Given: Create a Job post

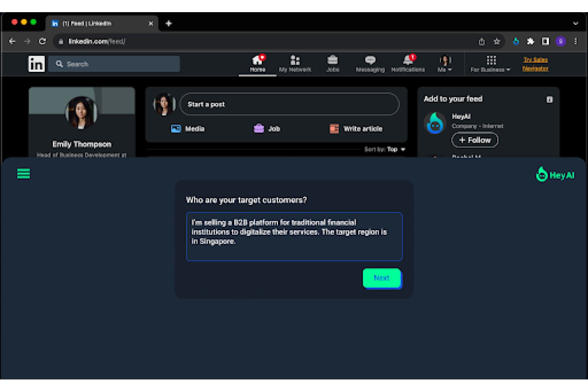Looking at the screenshot, I should (x=267, y=129).
